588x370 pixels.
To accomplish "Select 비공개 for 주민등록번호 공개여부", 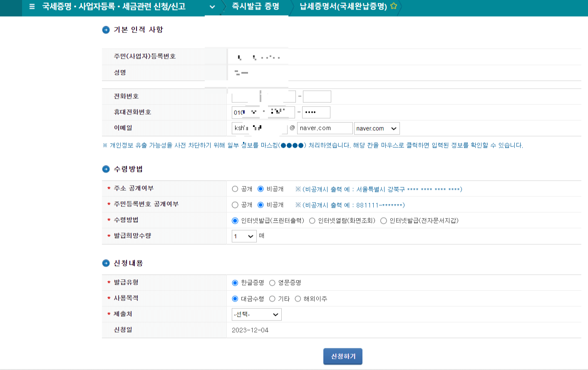I will click(261, 205).
